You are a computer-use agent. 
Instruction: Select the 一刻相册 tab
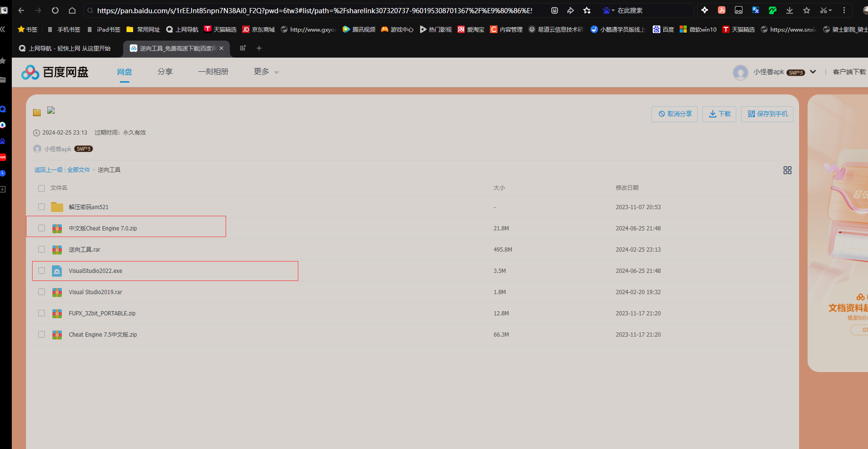click(x=213, y=72)
